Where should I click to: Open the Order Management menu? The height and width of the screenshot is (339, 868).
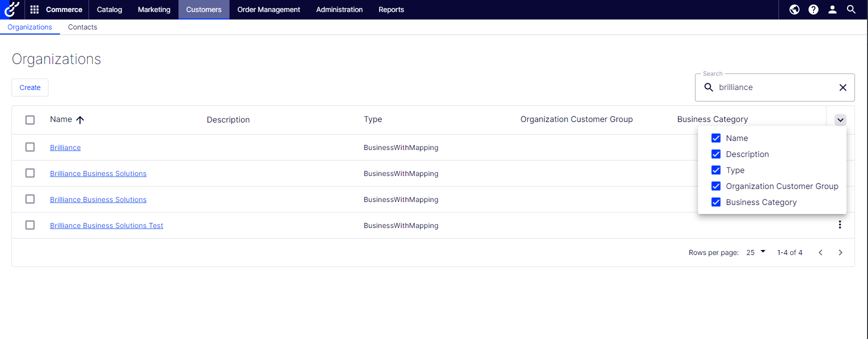[x=268, y=9]
